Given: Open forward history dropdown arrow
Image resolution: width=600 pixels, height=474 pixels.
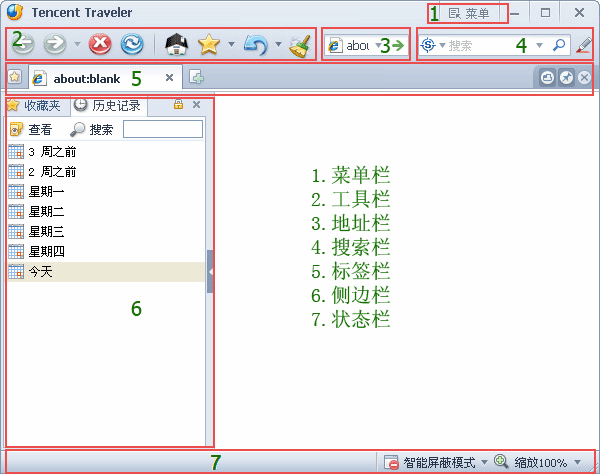Looking at the screenshot, I should [x=77, y=44].
